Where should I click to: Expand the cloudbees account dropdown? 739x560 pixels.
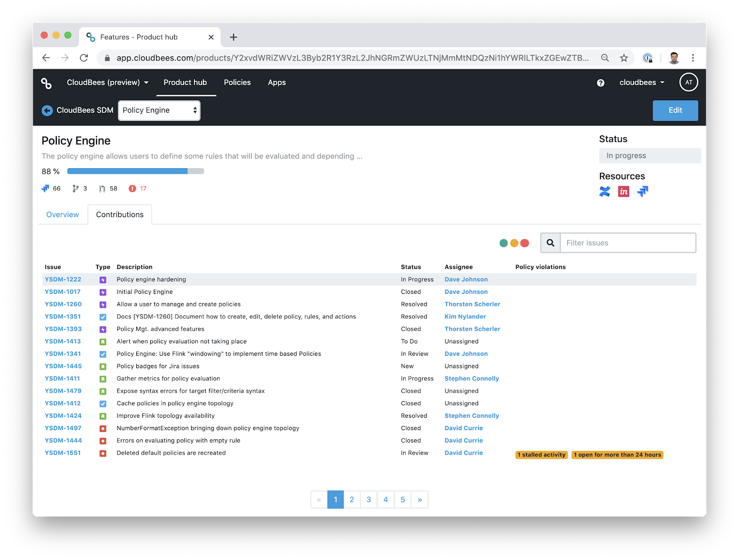[x=642, y=83]
